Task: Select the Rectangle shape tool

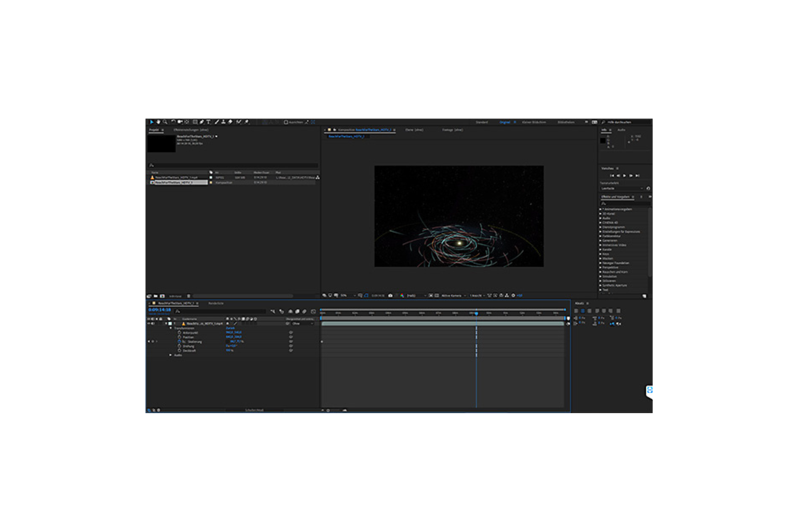Action: [x=195, y=122]
